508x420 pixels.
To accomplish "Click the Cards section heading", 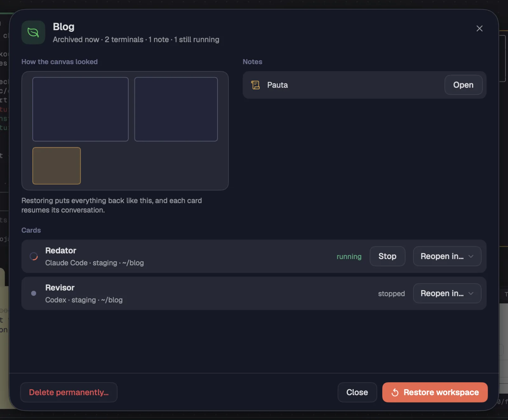I will (31, 230).
